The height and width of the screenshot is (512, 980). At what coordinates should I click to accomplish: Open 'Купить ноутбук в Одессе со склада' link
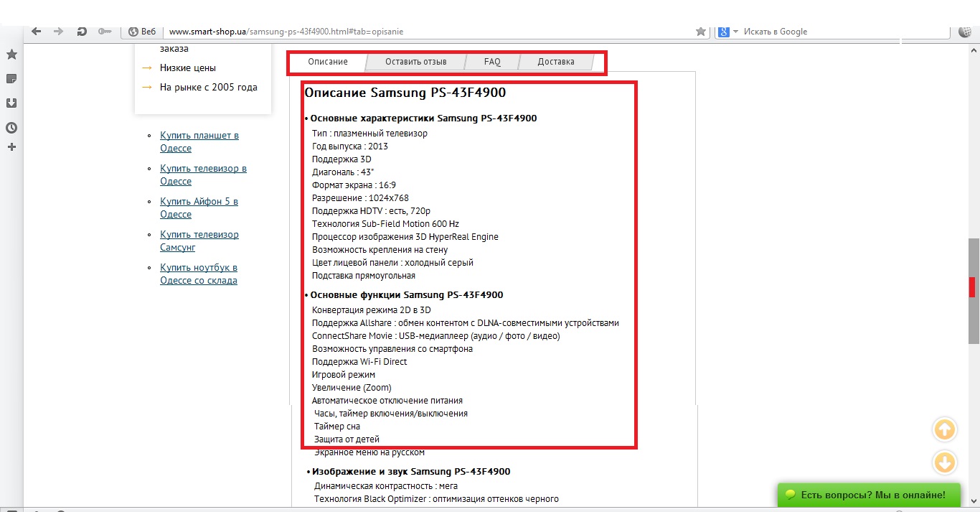[x=199, y=274]
